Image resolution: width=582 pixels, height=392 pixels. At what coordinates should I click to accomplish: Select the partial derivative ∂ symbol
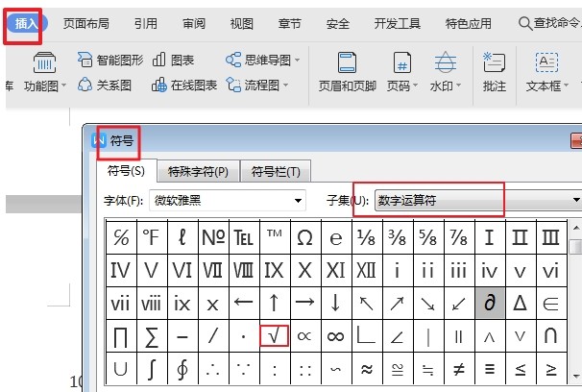click(490, 303)
